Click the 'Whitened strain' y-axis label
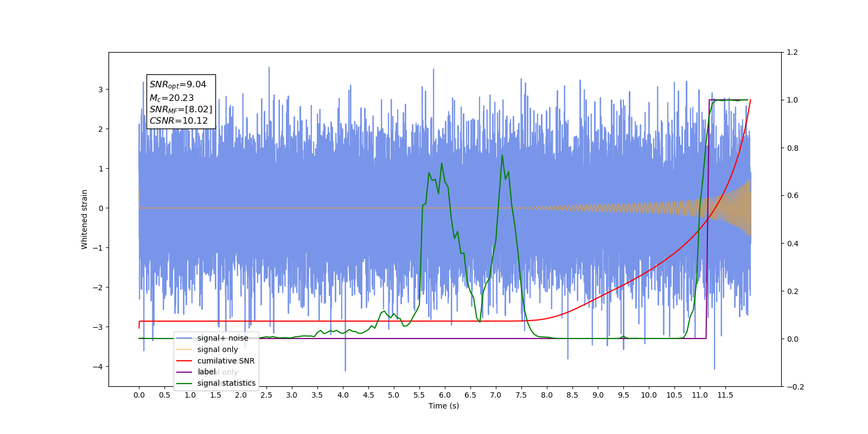The height and width of the screenshot is (434, 868). pos(84,219)
